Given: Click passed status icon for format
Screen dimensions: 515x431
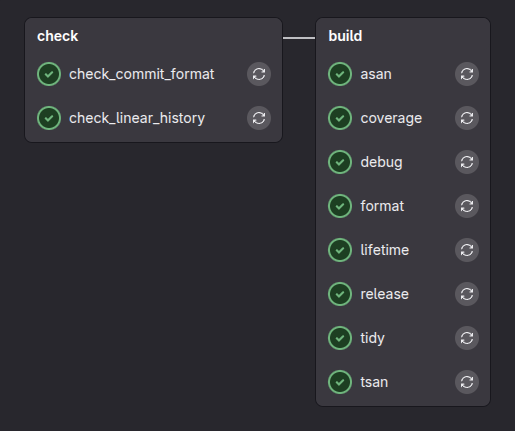Looking at the screenshot, I should (340, 206).
